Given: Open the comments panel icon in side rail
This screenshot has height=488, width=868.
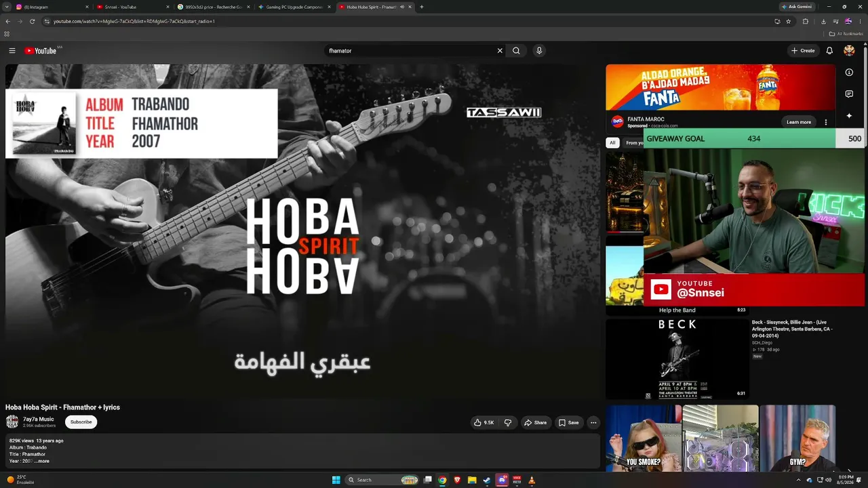Looking at the screenshot, I should pos(849,94).
